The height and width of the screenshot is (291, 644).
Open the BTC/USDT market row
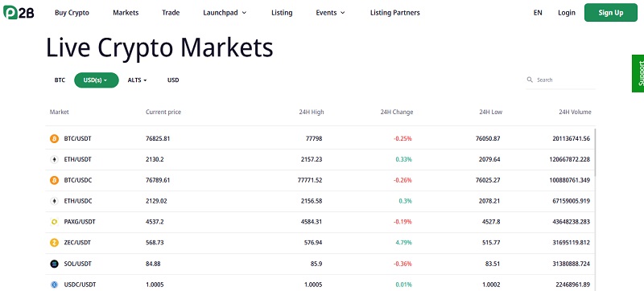coord(320,138)
